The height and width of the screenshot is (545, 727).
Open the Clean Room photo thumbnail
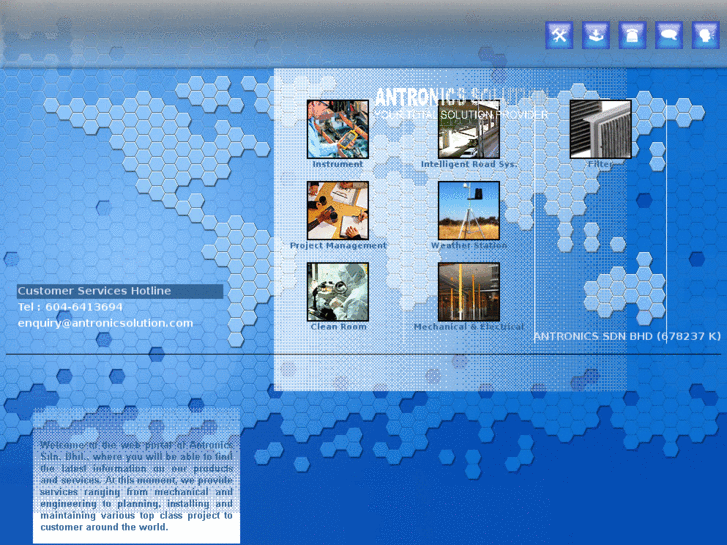(x=338, y=292)
